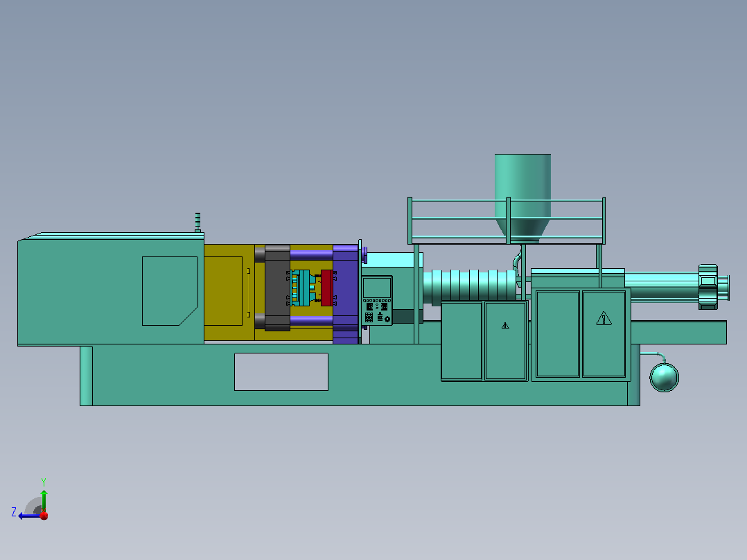The height and width of the screenshot is (560, 747).
Task: Click the rectangular cutout in machine base
Action: [x=281, y=371]
